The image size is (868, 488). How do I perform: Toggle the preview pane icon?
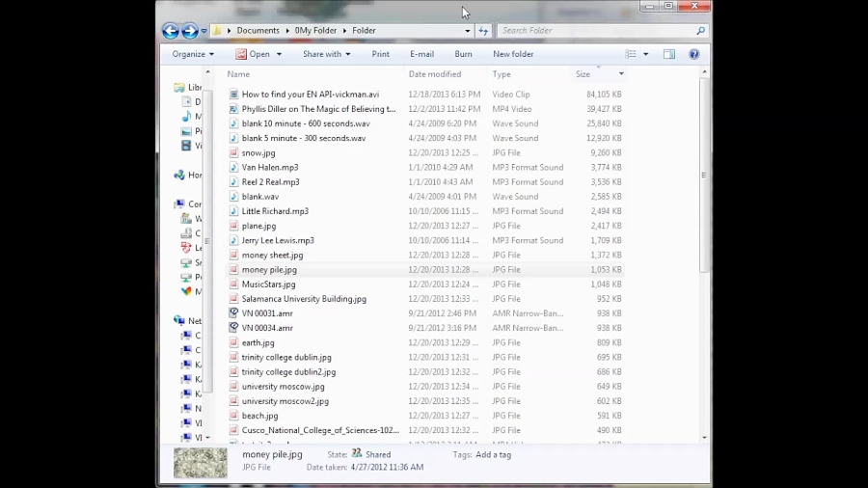tap(669, 54)
